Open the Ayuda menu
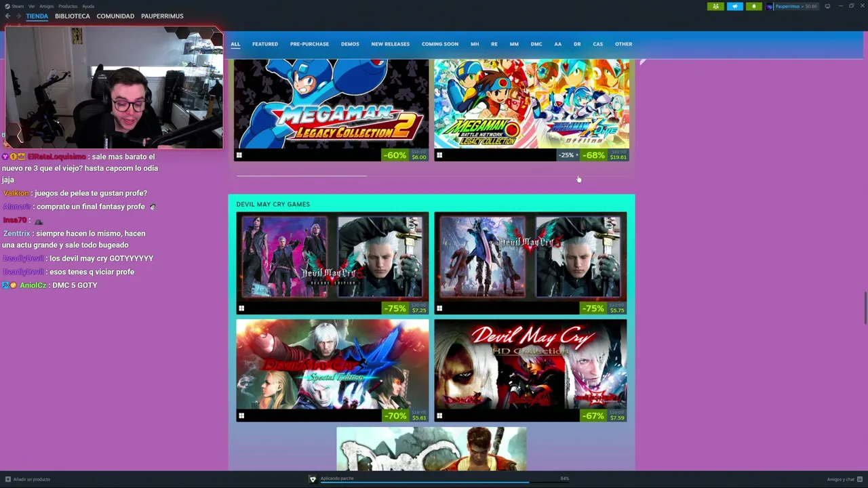868x488 pixels. [88, 6]
